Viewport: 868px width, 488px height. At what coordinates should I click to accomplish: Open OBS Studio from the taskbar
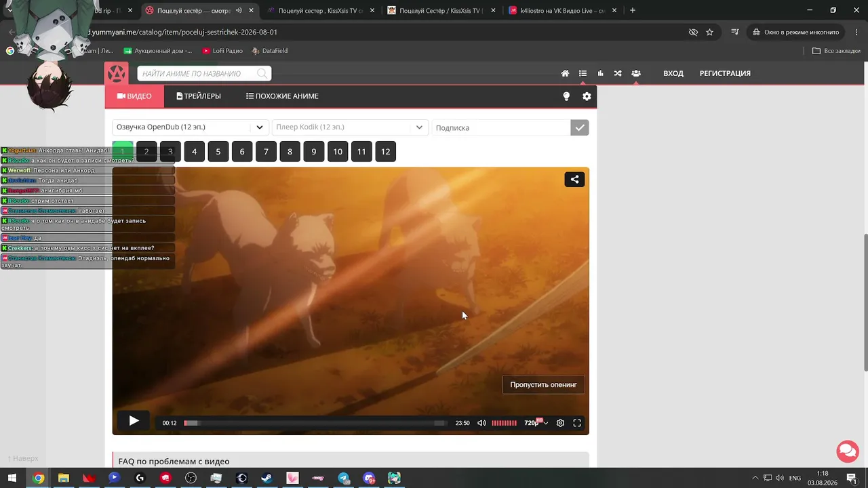coord(191,478)
